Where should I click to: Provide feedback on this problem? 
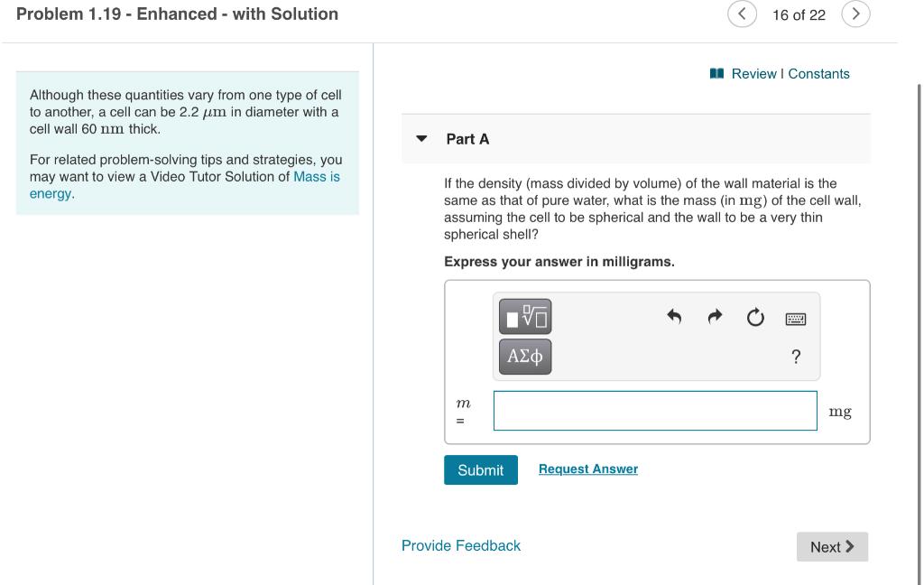(460, 545)
